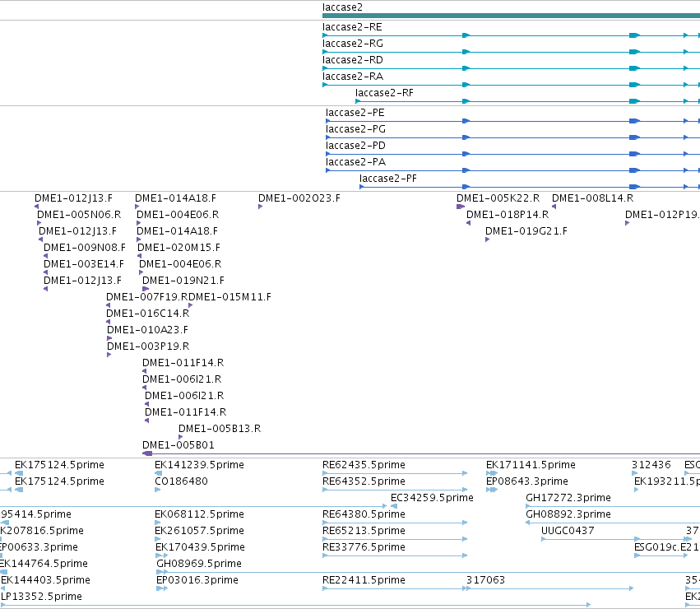The width and height of the screenshot is (700, 609).
Task: Select EST LP13352.5prime label
Action: pyautogui.click(x=41, y=597)
